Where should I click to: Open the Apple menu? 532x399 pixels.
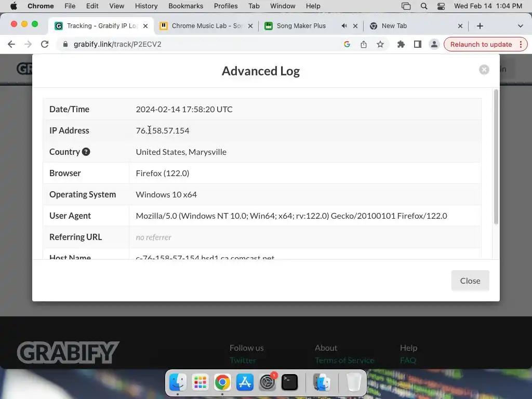14,6
